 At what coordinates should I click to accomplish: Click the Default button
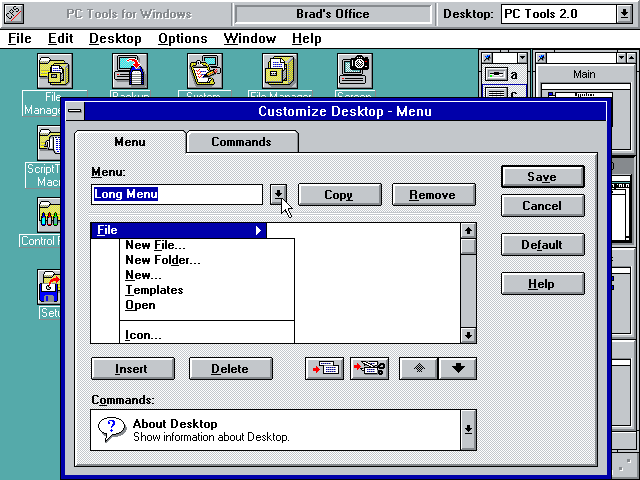(542, 244)
